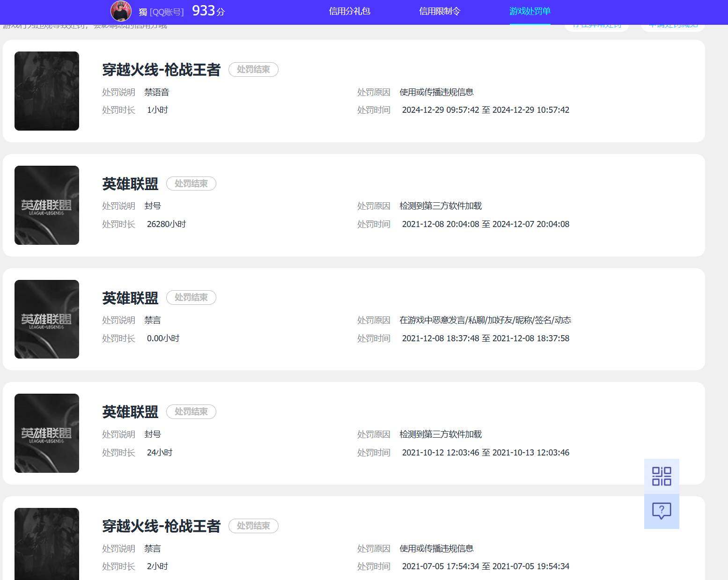728x580 pixels.
Task: Open the 英雄联盟 thumbnail for 禁言 penalty
Action: tap(47, 319)
